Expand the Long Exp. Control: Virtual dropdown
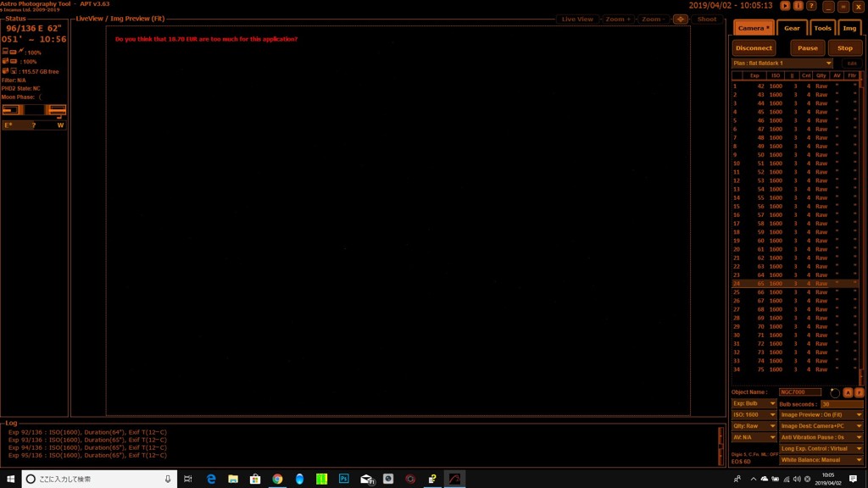This screenshot has height=488, width=868. (x=821, y=449)
